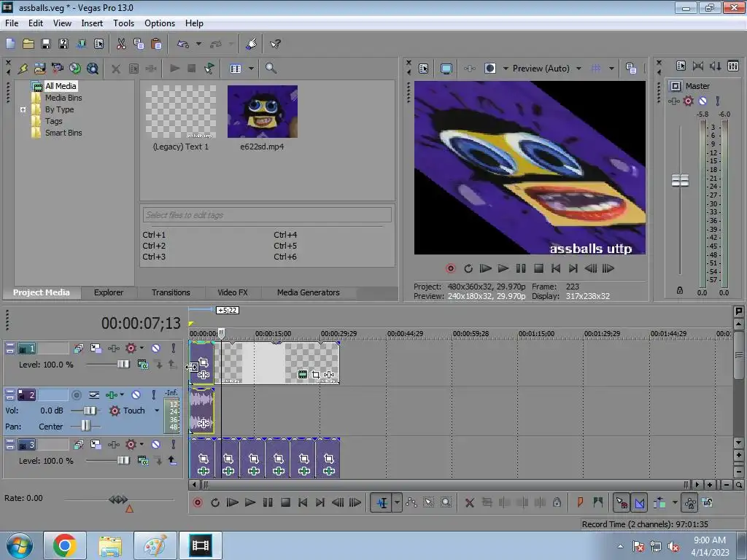
Task: Solo video track 1
Action: pos(174,348)
